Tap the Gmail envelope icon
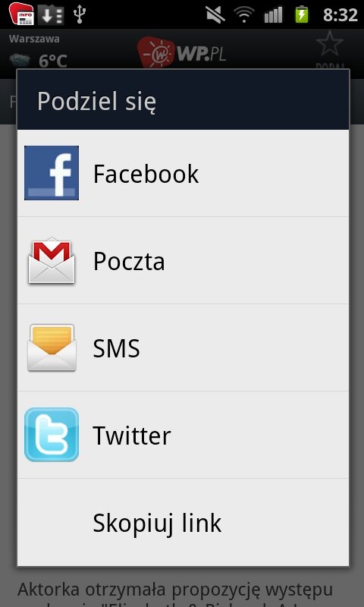The height and width of the screenshot is (607, 364). click(x=52, y=260)
